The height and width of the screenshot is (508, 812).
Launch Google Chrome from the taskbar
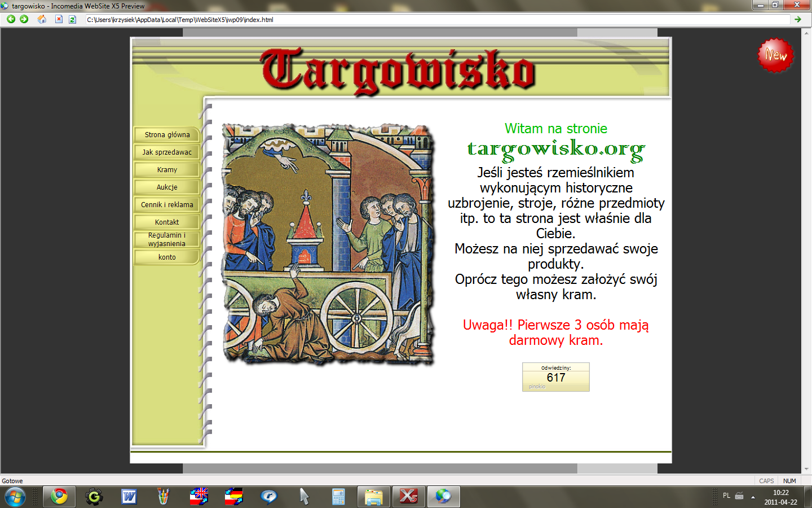pos(59,497)
